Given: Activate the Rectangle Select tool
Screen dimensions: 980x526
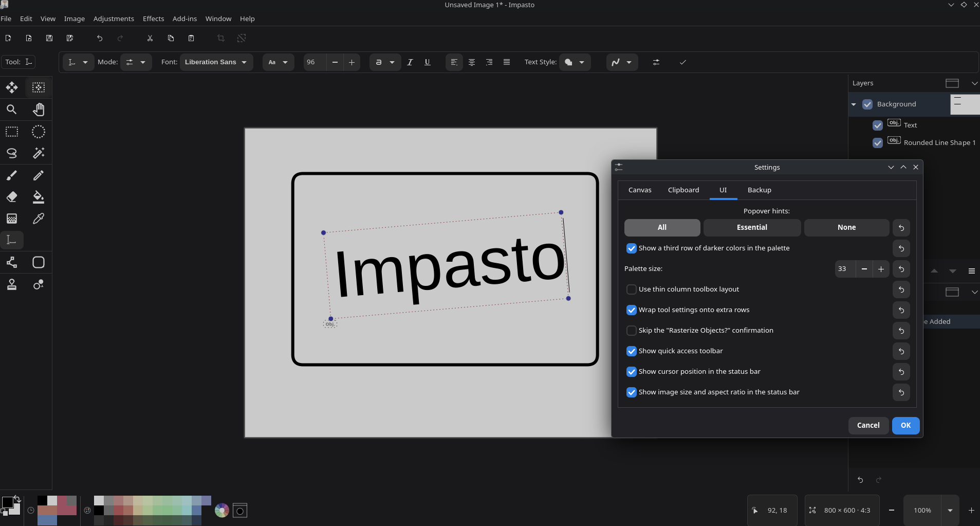Looking at the screenshot, I should (x=12, y=132).
